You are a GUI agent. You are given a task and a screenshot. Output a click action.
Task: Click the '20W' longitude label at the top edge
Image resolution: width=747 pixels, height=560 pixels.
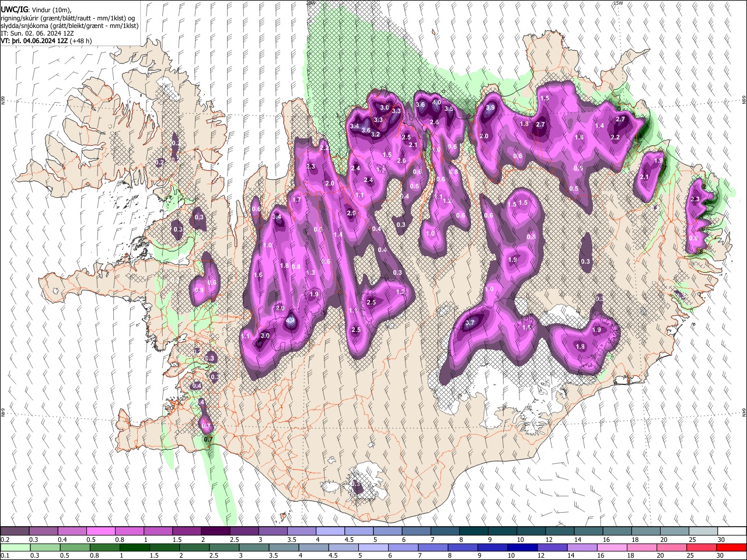pyautogui.click(x=310, y=3)
